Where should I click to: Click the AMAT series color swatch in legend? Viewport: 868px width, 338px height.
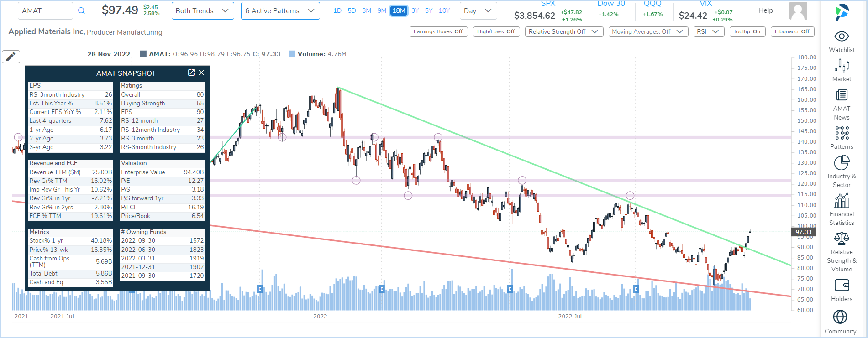(143, 54)
